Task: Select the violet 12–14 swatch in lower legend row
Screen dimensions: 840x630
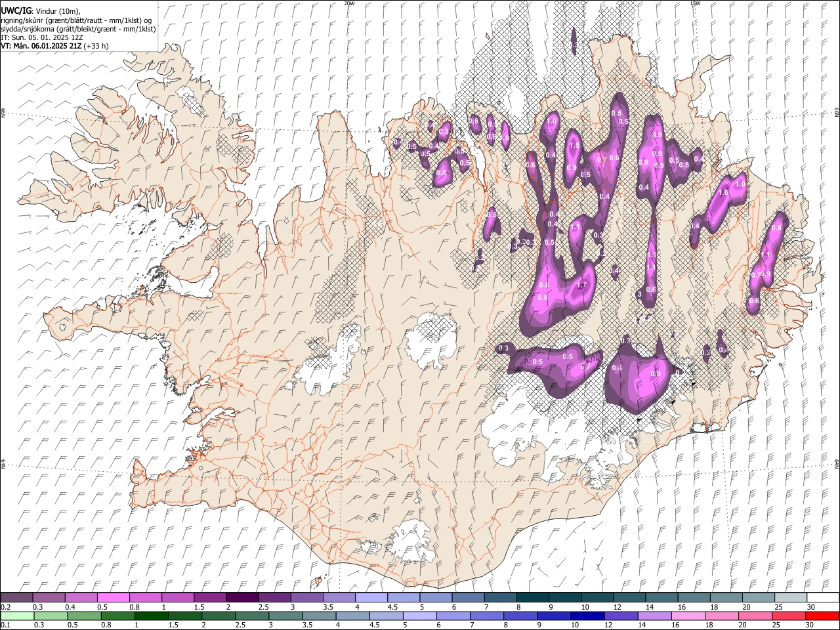Action: [x=621, y=616]
